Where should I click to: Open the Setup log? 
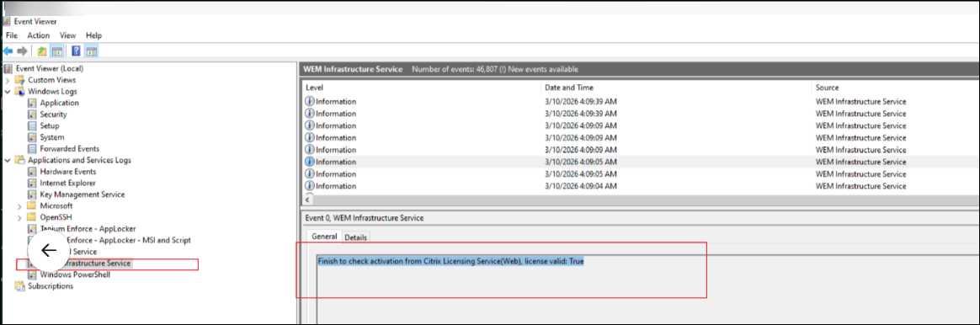[50, 125]
